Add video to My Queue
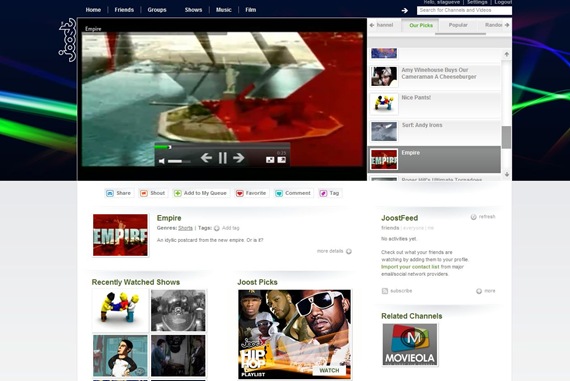 (x=200, y=193)
